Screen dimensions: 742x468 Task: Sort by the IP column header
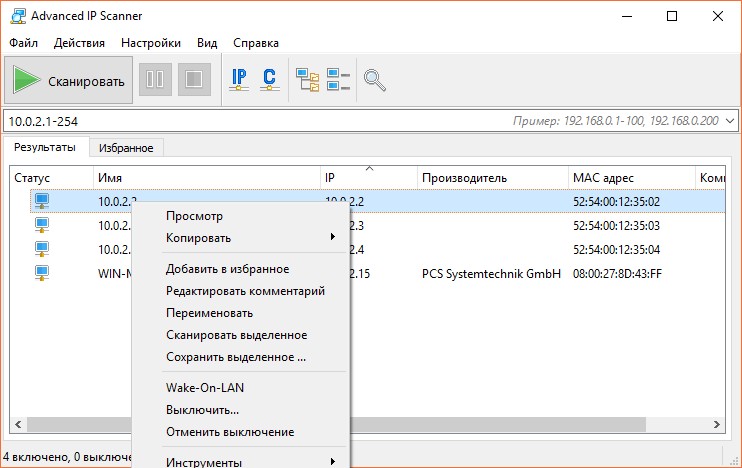[369, 178]
